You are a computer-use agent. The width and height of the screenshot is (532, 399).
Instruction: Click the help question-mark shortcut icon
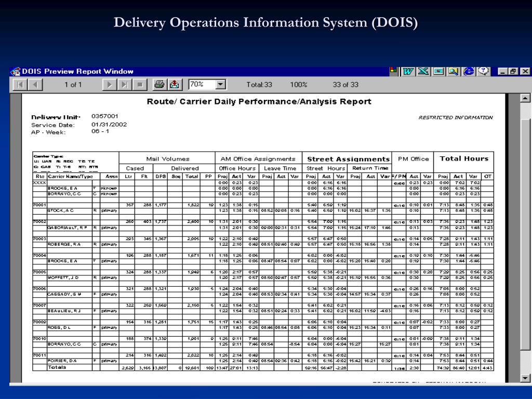pyautogui.click(x=484, y=71)
